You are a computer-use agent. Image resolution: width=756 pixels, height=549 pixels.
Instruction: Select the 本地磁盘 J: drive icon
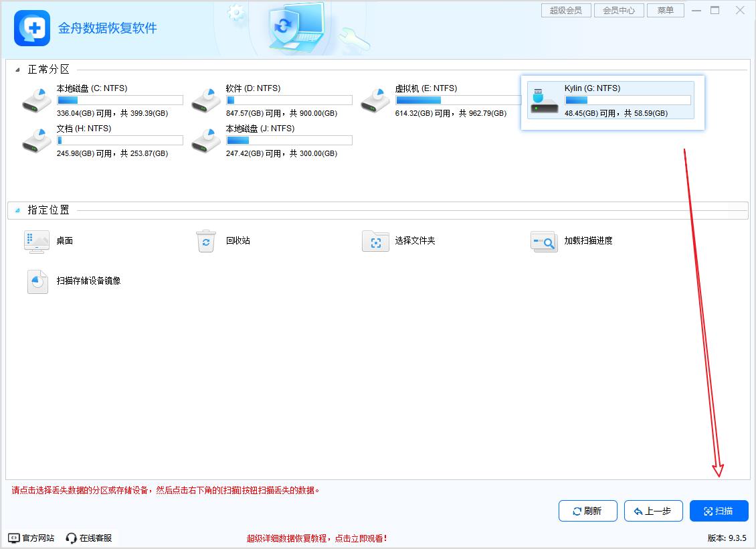point(206,141)
